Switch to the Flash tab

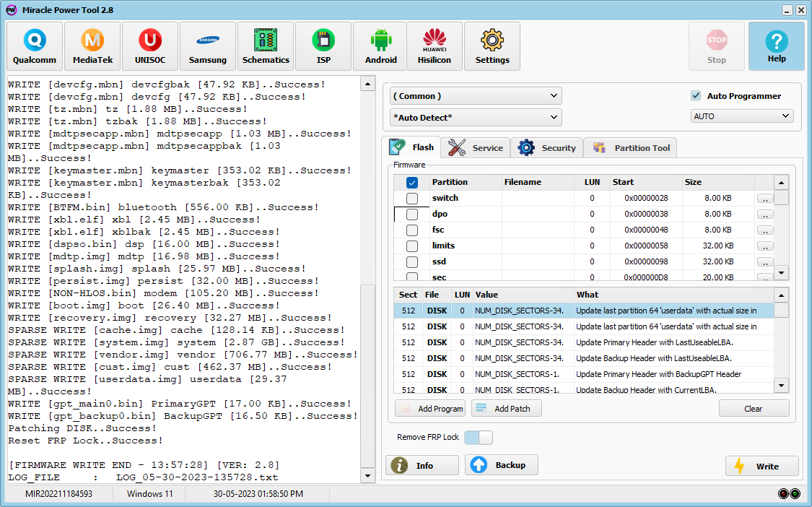[412, 147]
